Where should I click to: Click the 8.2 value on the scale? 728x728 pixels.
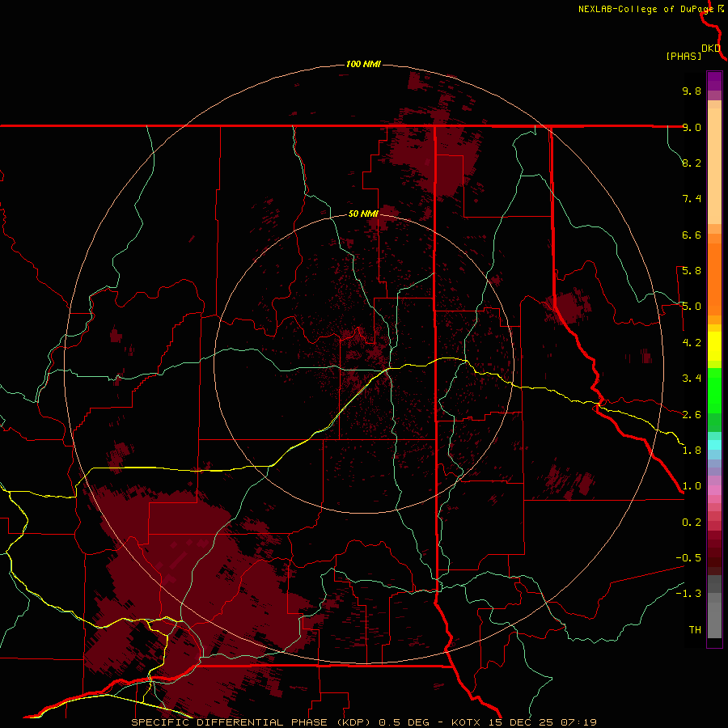[x=692, y=163]
